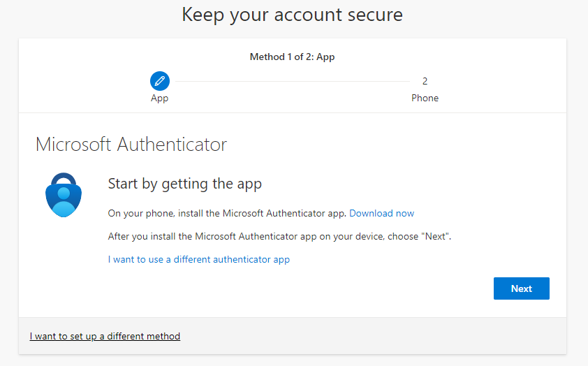Click the 'App' step label

pyautogui.click(x=160, y=98)
